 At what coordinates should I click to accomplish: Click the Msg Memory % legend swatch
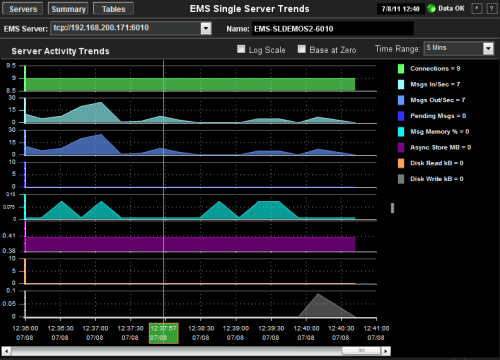click(x=401, y=132)
